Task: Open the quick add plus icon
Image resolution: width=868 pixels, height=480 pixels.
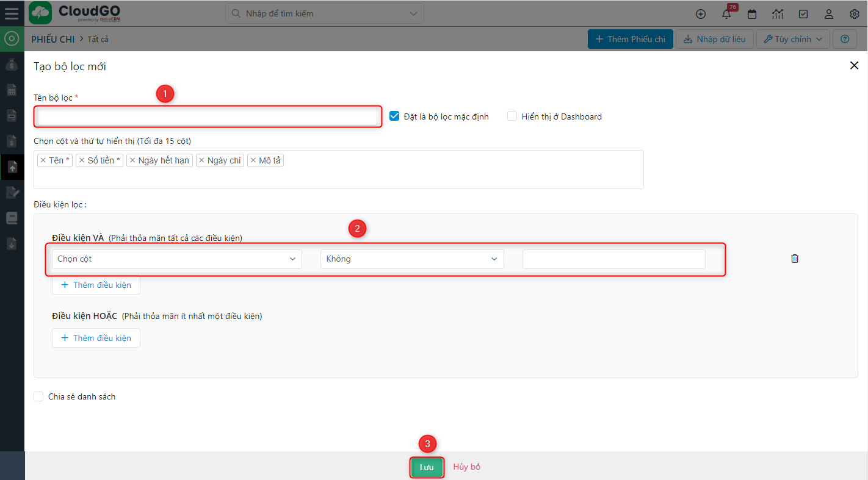Action: click(701, 13)
